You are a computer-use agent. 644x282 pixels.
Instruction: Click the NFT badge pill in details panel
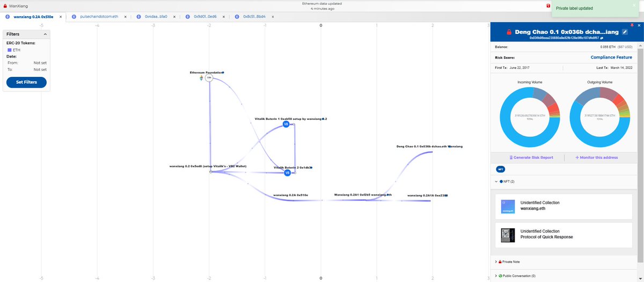(x=500, y=169)
